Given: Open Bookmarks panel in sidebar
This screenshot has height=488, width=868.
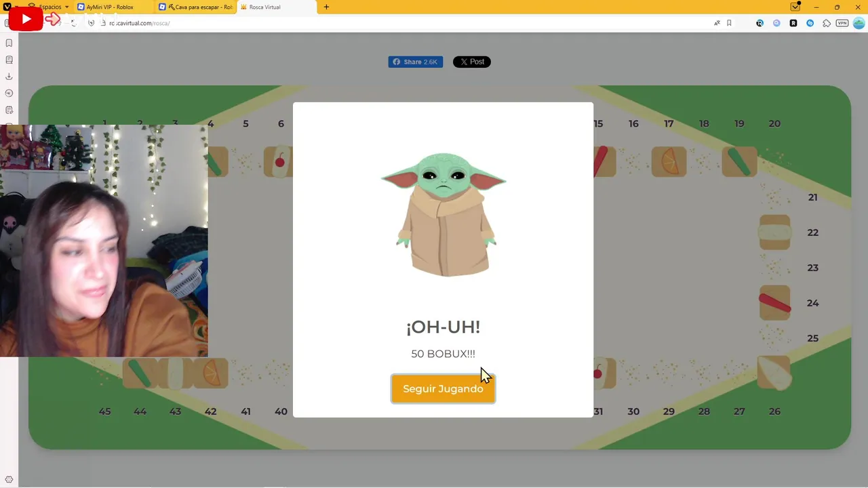Looking at the screenshot, I should click(x=9, y=43).
